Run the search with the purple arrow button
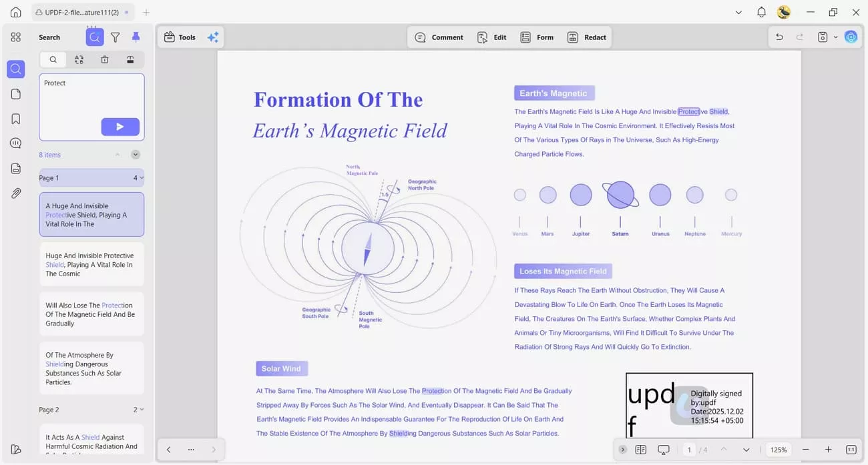868x465 pixels. (120, 127)
